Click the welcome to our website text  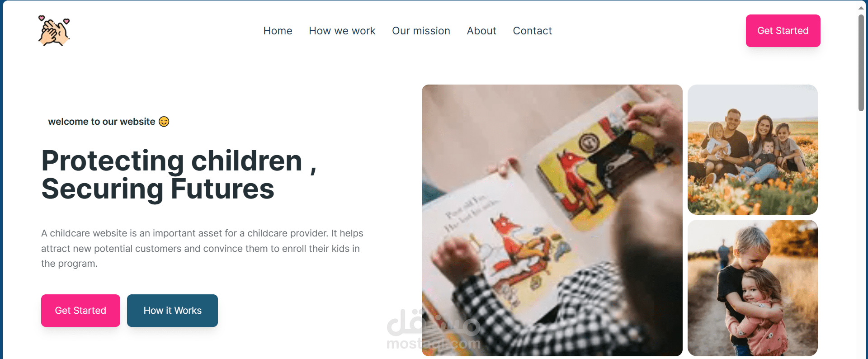coord(102,122)
